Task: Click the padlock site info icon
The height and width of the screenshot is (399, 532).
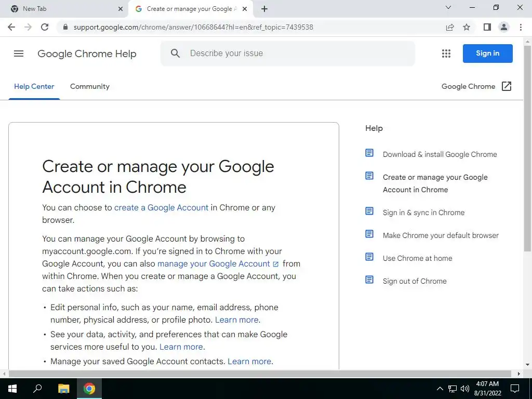Action: (x=65, y=27)
